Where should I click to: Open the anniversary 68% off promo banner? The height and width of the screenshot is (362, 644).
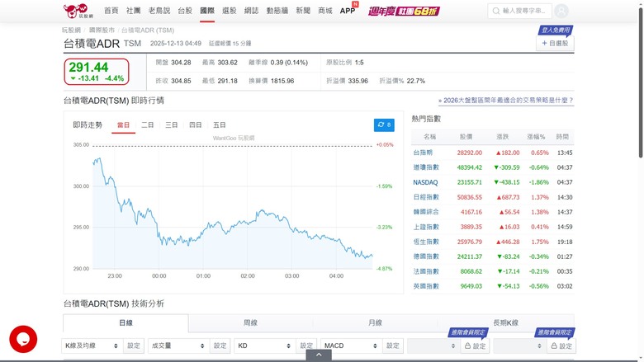tap(404, 11)
